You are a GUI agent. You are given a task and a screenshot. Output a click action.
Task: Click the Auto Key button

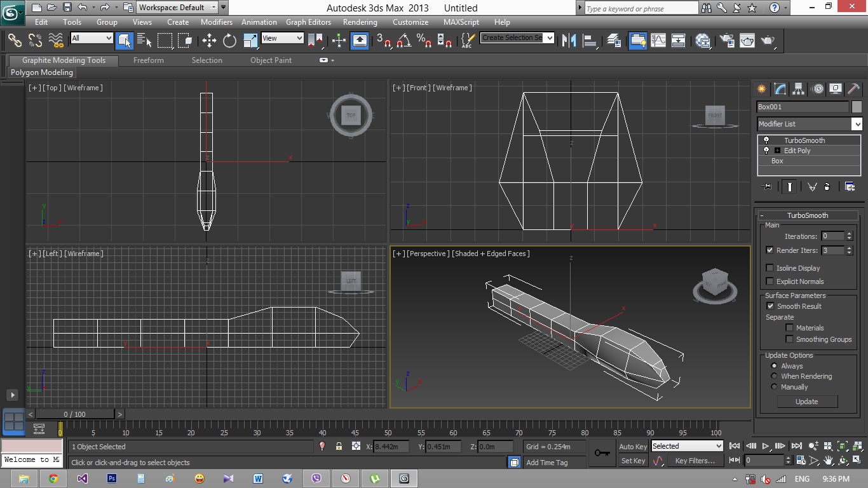tap(633, 447)
